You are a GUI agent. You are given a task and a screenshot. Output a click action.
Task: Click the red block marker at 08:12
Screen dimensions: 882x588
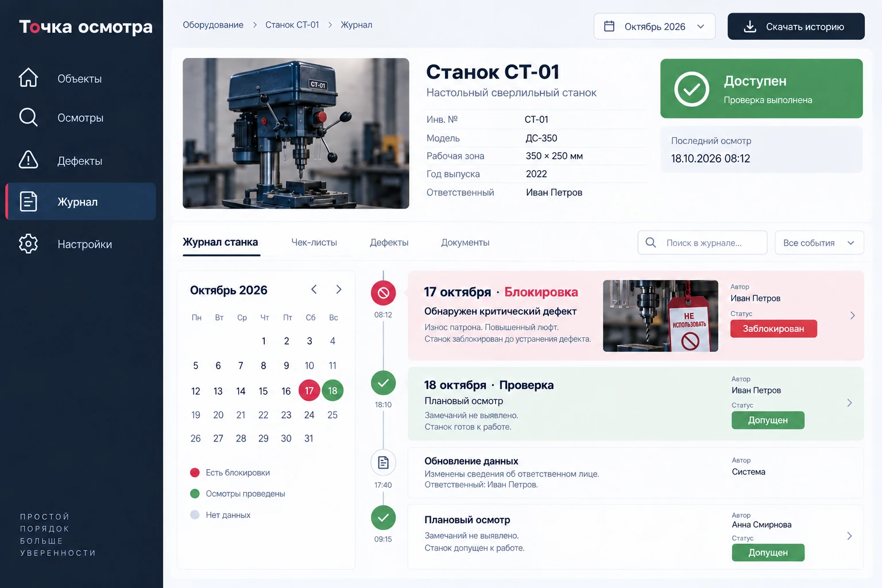point(383,293)
